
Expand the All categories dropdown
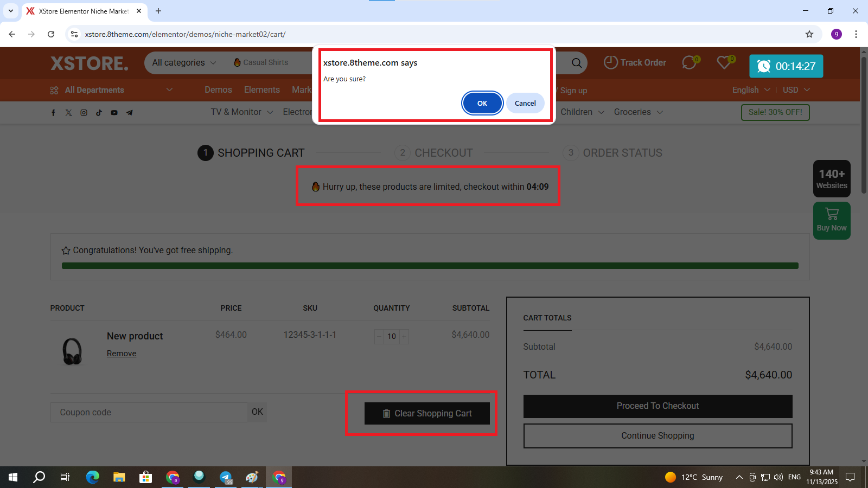(x=184, y=63)
